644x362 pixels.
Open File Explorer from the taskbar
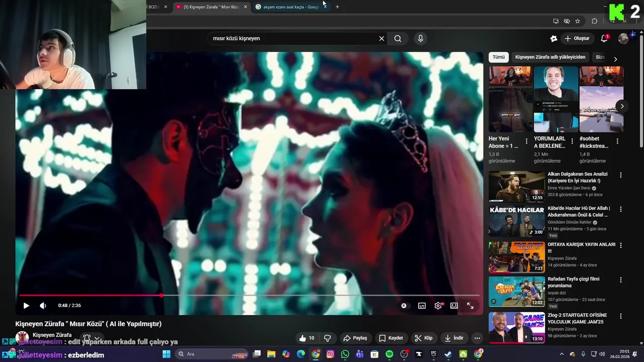[x=271, y=354]
